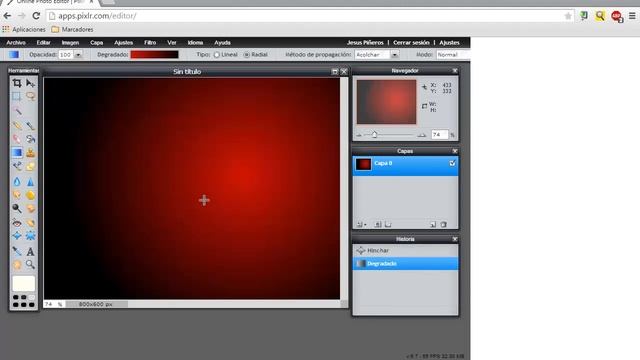Open Filtro menu
This screenshot has width=640, height=360.
click(150, 42)
